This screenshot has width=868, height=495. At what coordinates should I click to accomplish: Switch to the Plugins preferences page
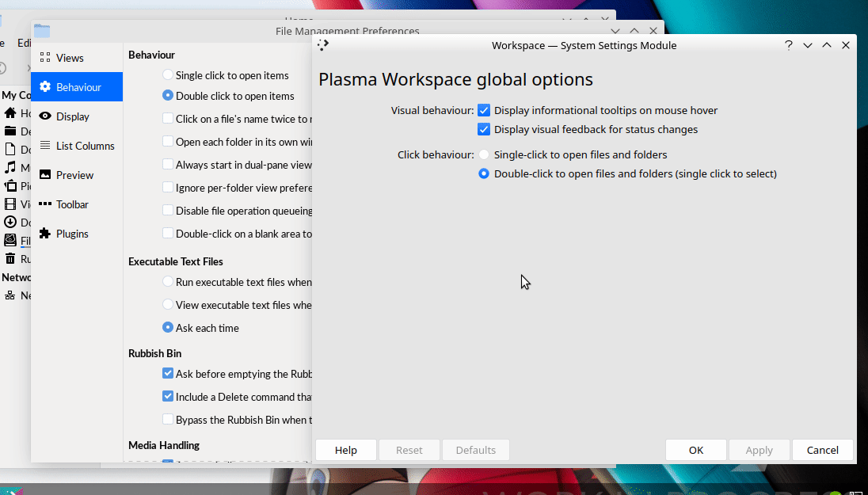77,234
